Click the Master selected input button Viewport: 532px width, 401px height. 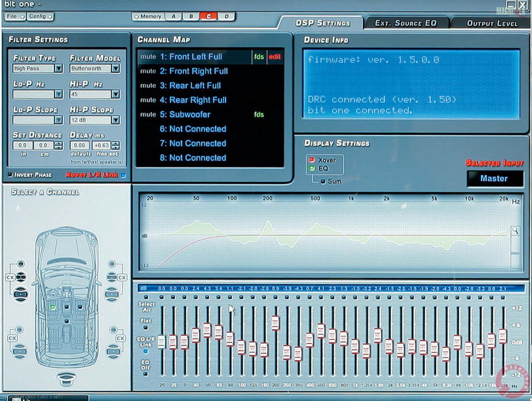[x=494, y=179]
